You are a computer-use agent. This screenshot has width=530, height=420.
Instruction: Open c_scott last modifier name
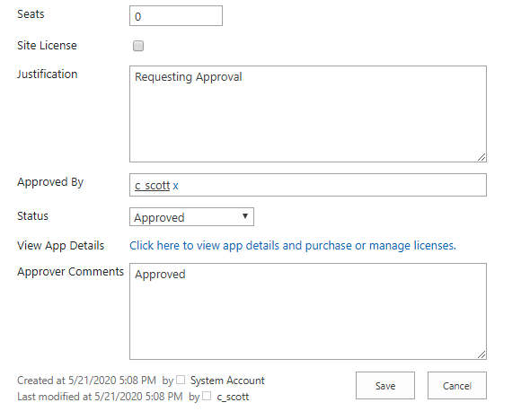233,397
